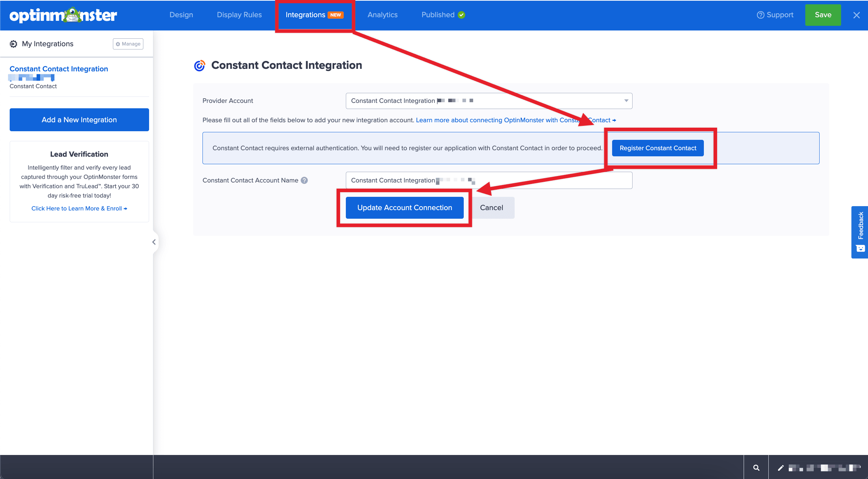Click Update Account Connection button
Image resolution: width=868 pixels, height=479 pixels.
[x=405, y=208]
